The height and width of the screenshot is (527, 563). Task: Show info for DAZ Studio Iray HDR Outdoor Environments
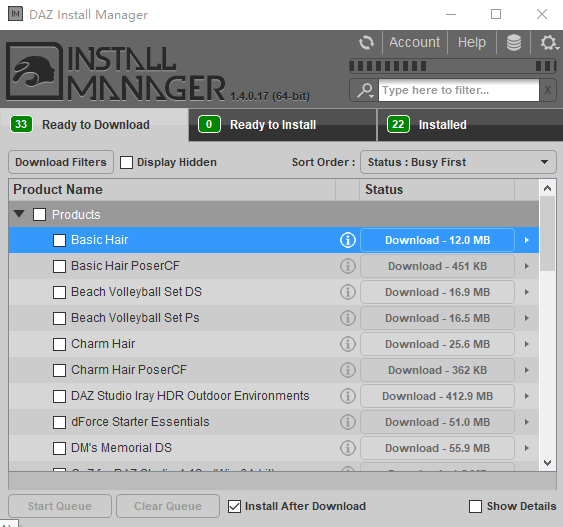pos(348,396)
